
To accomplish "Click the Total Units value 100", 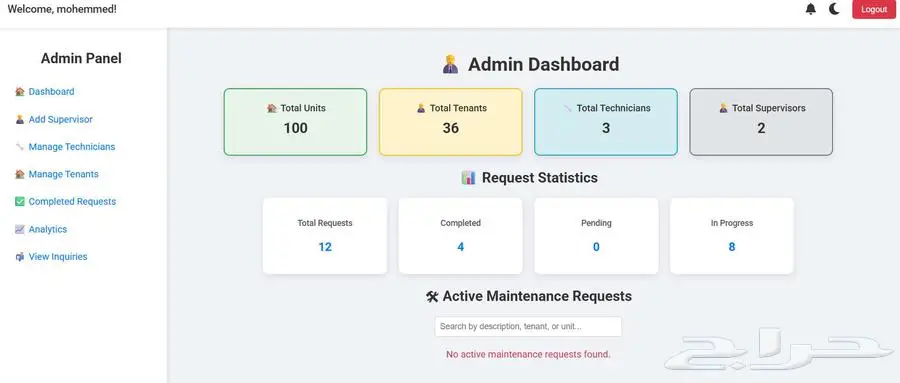I will pos(296,128).
